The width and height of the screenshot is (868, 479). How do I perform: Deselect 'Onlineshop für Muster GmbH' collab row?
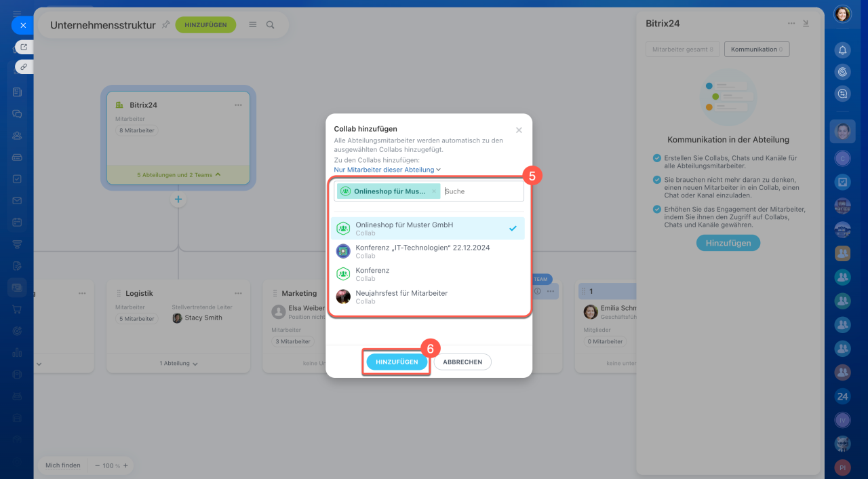click(428, 229)
